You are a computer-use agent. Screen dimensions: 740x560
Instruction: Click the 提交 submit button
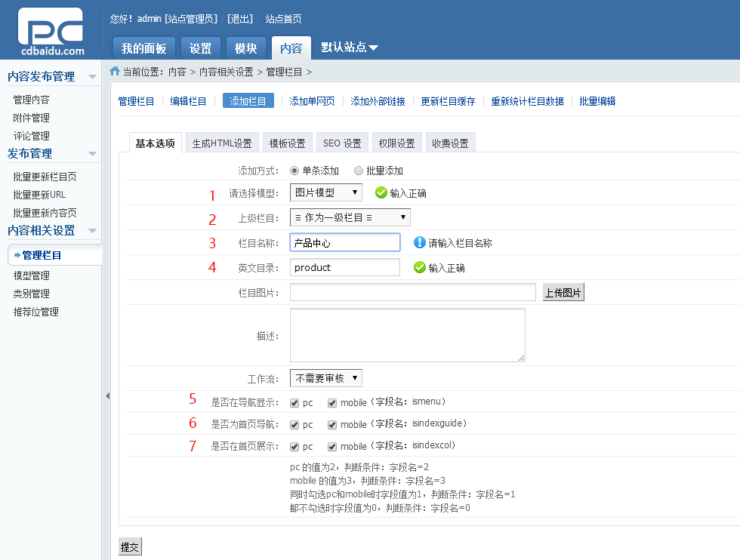(130, 546)
